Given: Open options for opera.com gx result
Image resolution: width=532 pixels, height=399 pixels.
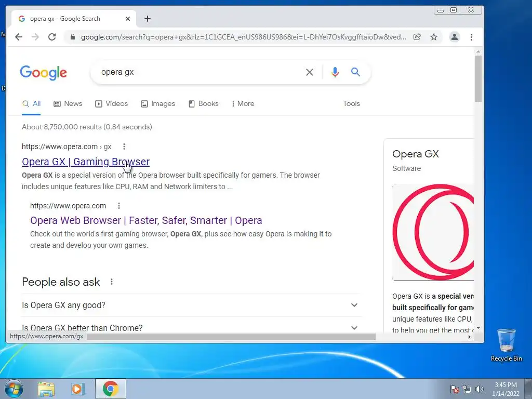Looking at the screenshot, I should (x=124, y=147).
